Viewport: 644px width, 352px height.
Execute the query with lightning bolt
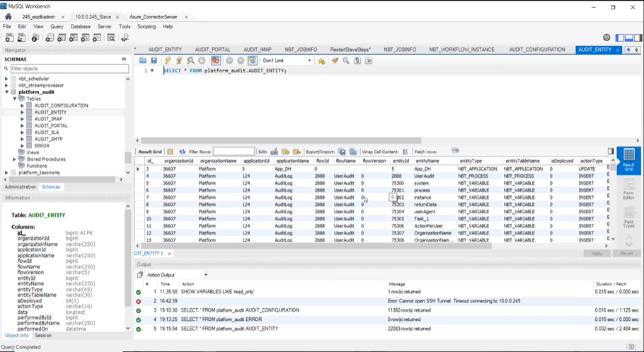(x=168, y=60)
